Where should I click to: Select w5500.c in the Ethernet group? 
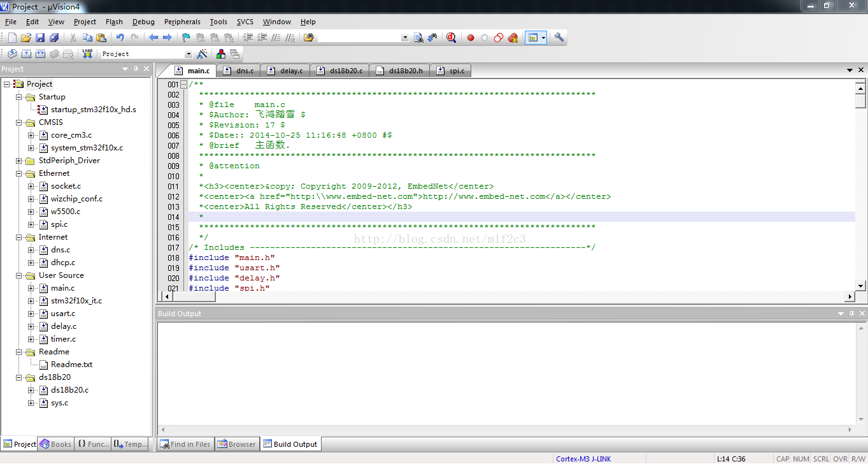(x=66, y=212)
